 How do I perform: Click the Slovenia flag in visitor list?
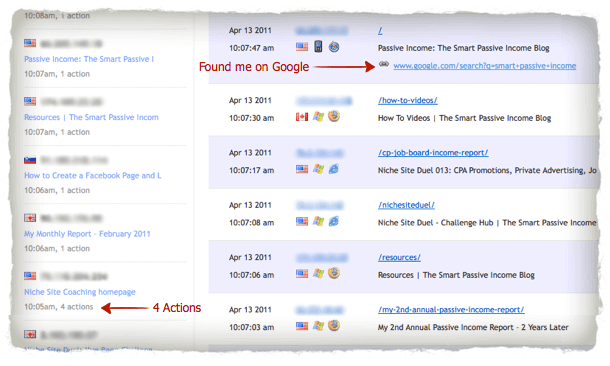click(x=30, y=160)
